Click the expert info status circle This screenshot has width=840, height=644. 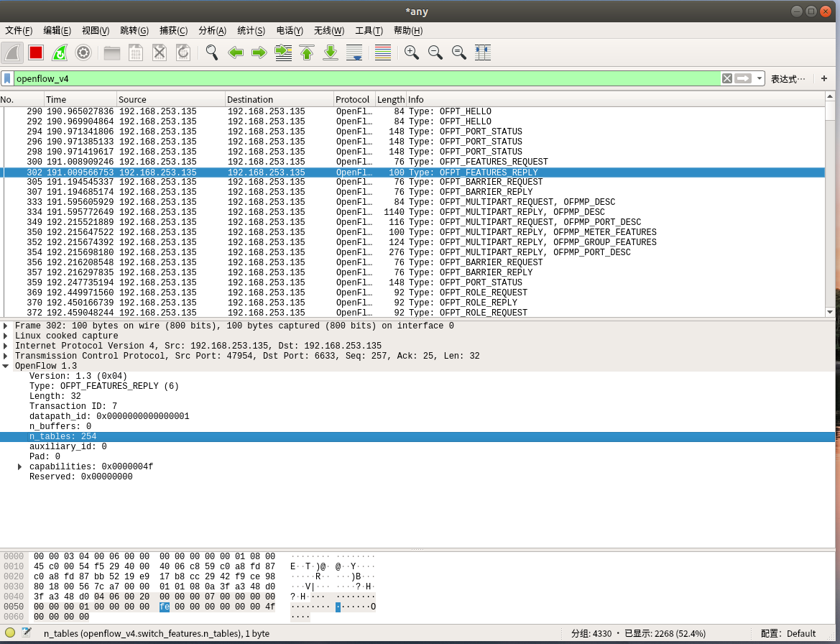pyautogui.click(x=9, y=632)
